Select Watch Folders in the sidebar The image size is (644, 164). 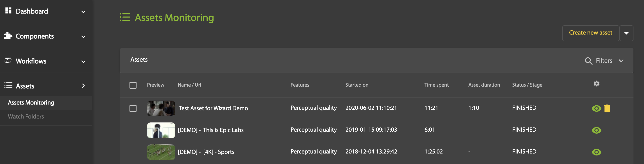tap(26, 116)
